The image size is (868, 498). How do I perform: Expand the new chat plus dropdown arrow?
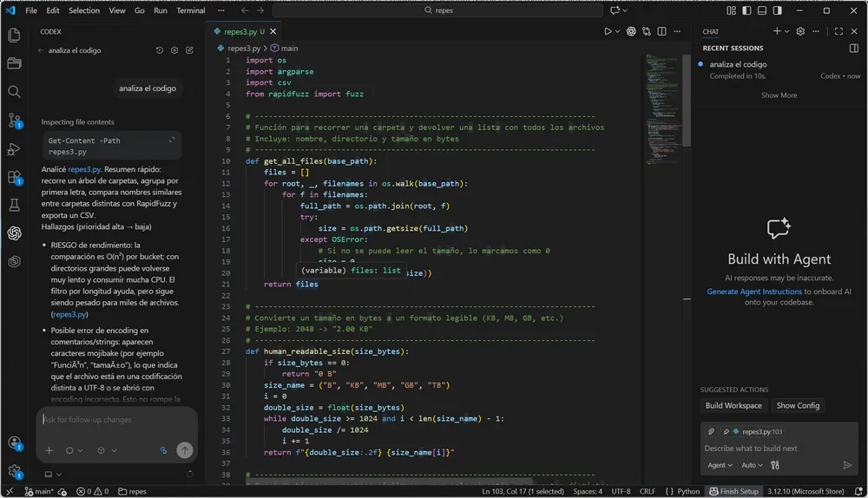tap(786, 31)
